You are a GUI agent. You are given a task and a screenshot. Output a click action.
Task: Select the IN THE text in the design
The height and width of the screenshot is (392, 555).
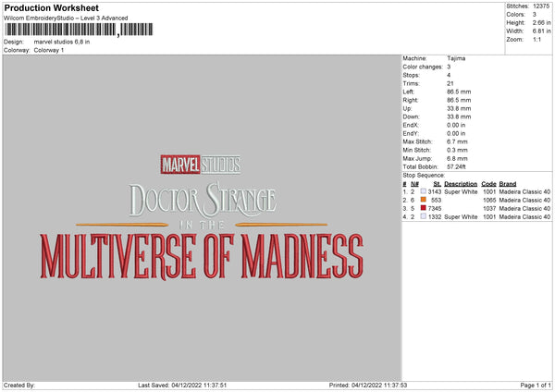click(201, 225)
